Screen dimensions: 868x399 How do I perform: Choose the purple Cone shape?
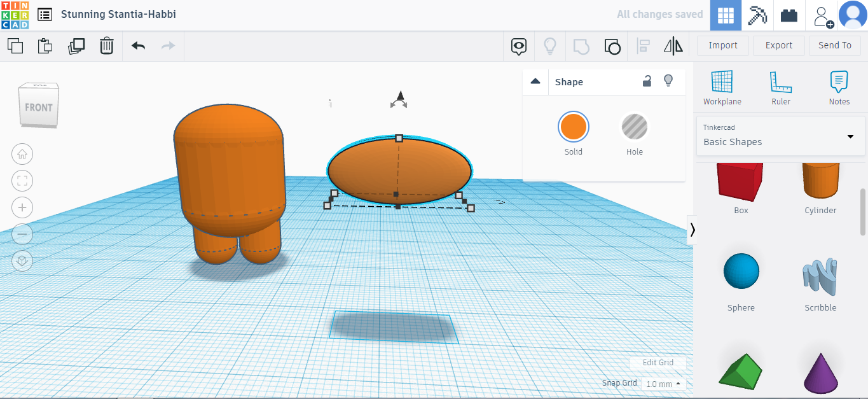(x=820, y=374)
